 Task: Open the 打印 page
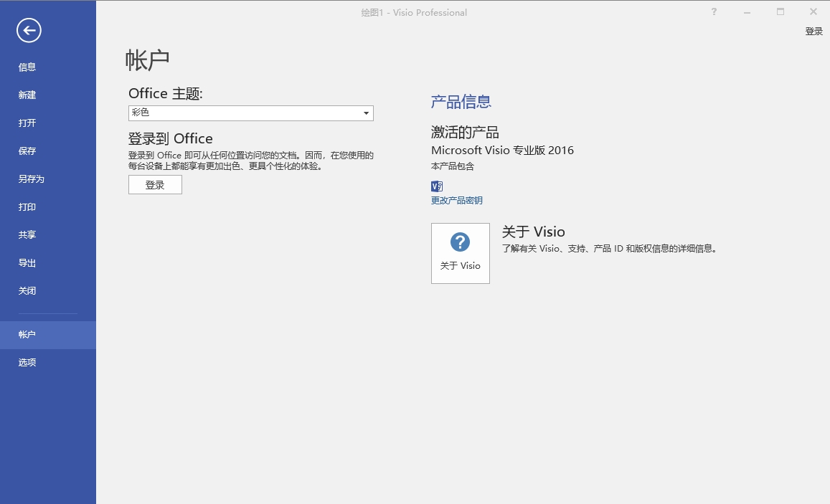[x=27, y=207]
